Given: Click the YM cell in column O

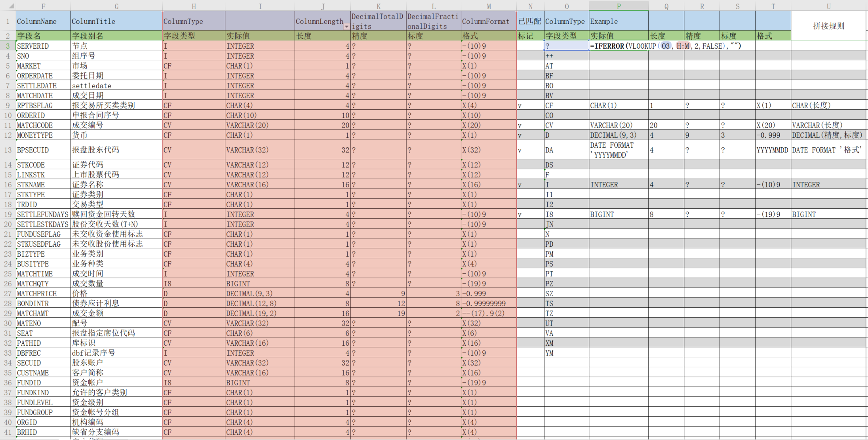Looking at the screenshot, I should 567,353.
